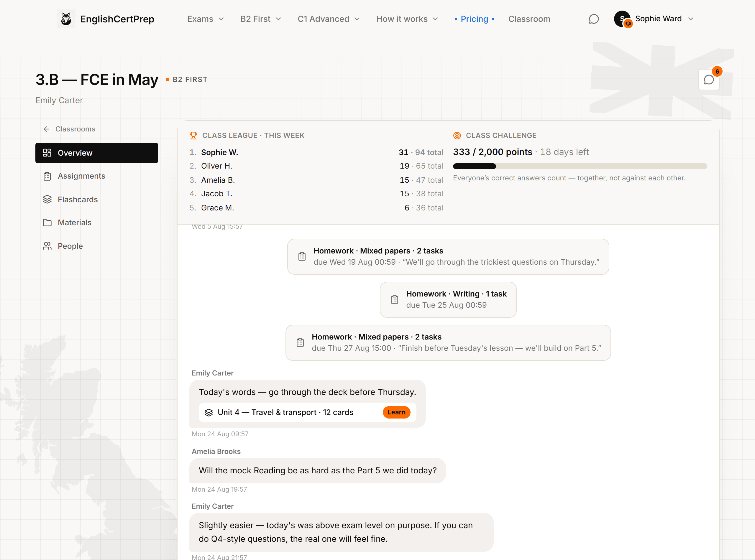The height and width of the screenshot is (560, 755).
Task: Click clipboard icon on homework due Wed 19 Aug
Action: (302, 257)
